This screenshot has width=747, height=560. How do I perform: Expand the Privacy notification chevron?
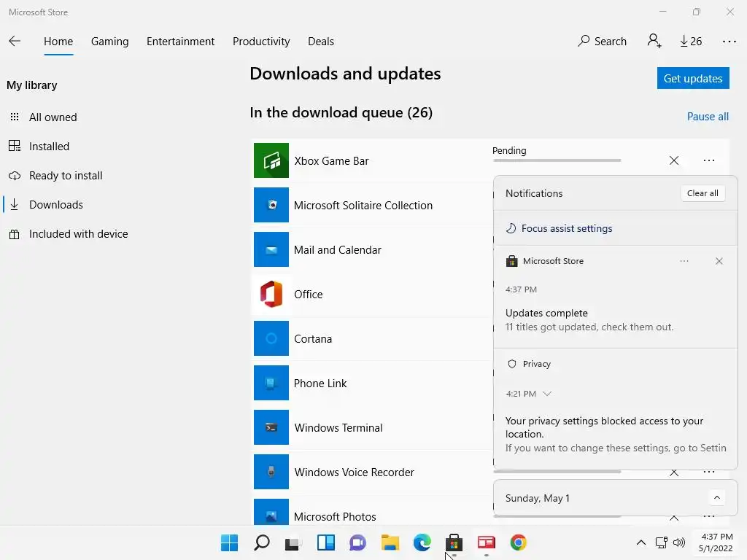pos(547,394)
